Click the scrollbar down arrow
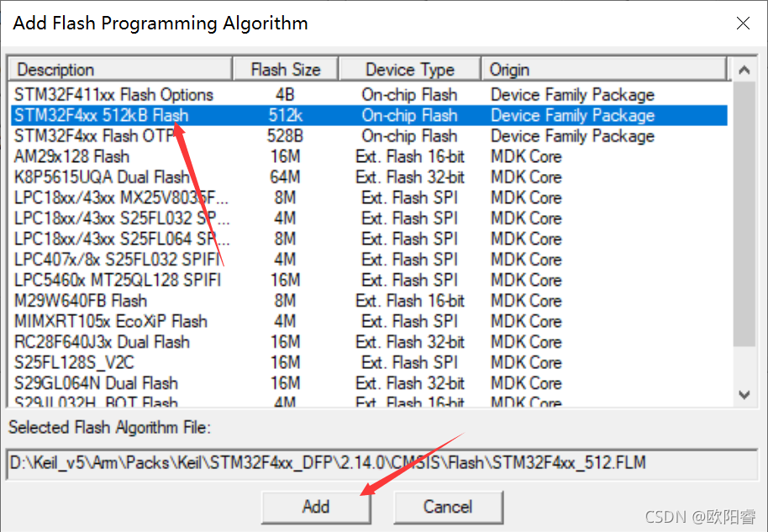768x532 pixels. coord(744,394)
